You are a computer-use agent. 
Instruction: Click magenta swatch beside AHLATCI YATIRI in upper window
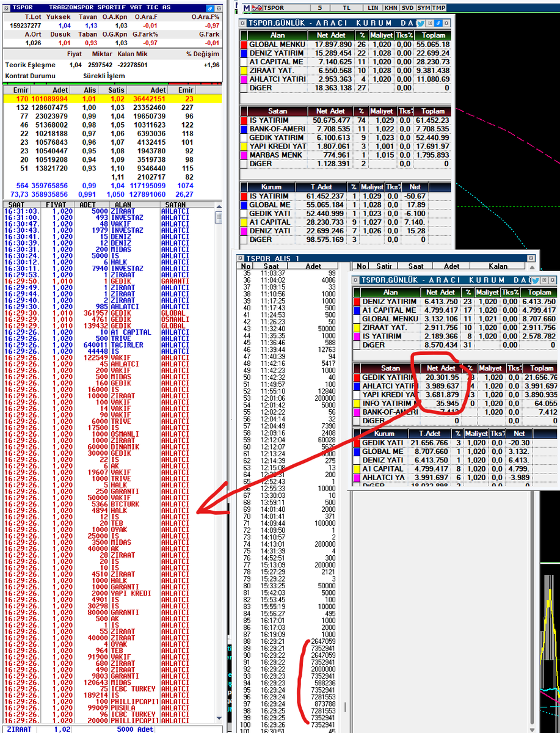244,79
